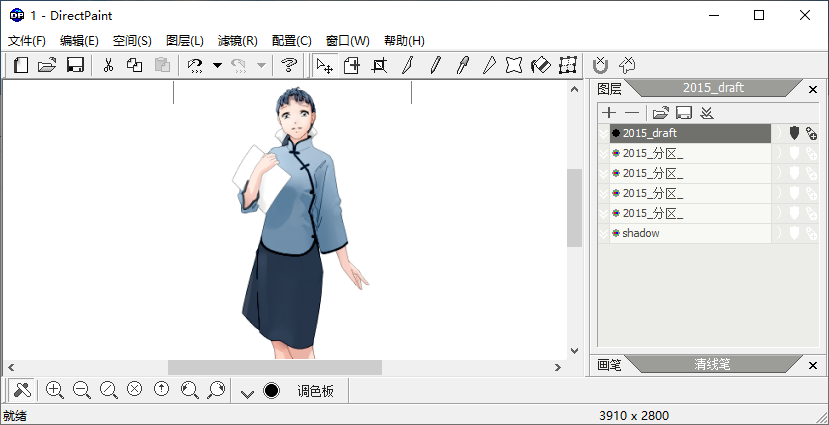Toggle the link icon on the 2015_draft layer
This screenshot has height=425, width=829.
(811, 133)
